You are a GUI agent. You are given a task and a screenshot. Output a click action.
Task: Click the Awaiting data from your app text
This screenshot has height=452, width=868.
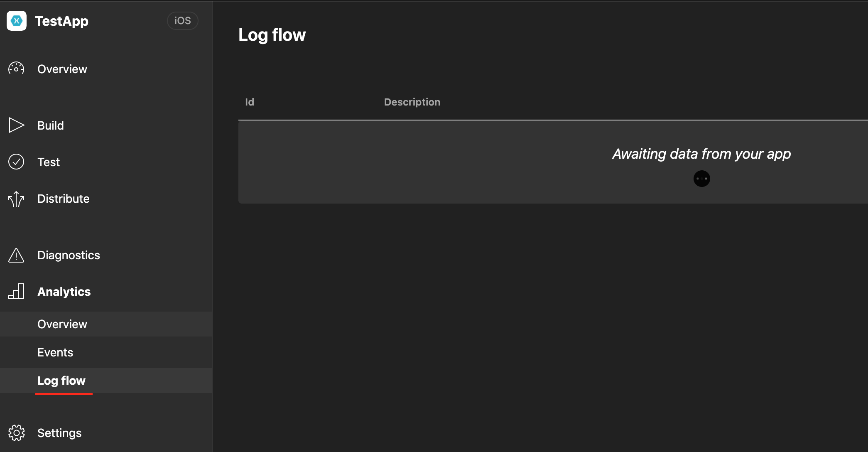(701, 154)
